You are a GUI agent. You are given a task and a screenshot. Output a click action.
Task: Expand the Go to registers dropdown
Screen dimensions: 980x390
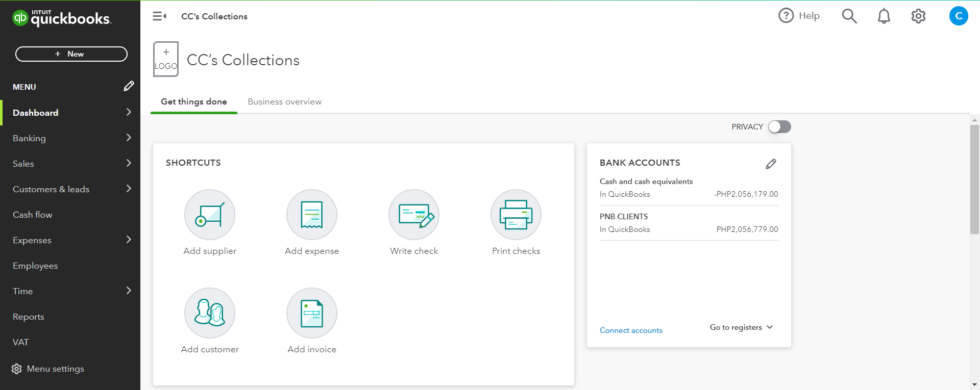coord(741,327)
